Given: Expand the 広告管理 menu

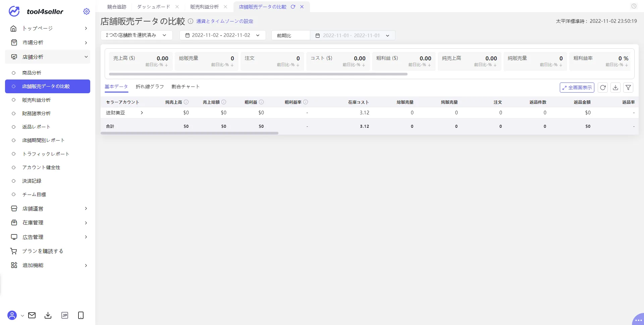Looking at the screenshot, I should pos(86,237).
